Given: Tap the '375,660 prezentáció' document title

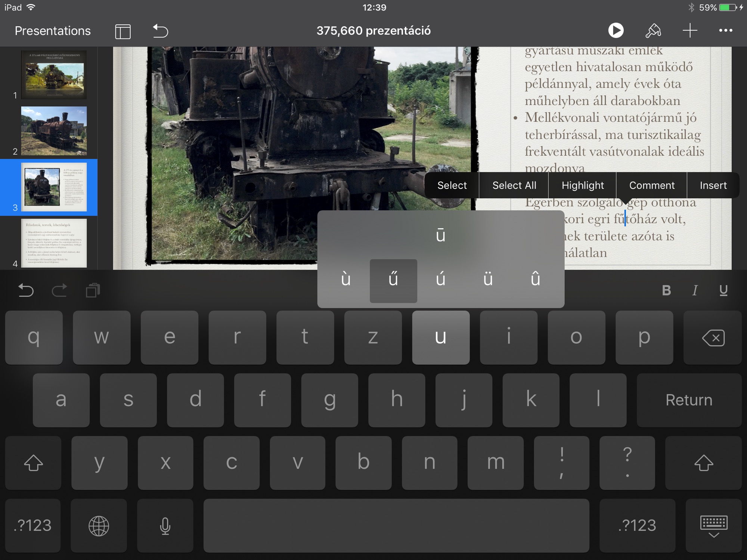Looking at the screenshot, I should click(x=373, y=31).
